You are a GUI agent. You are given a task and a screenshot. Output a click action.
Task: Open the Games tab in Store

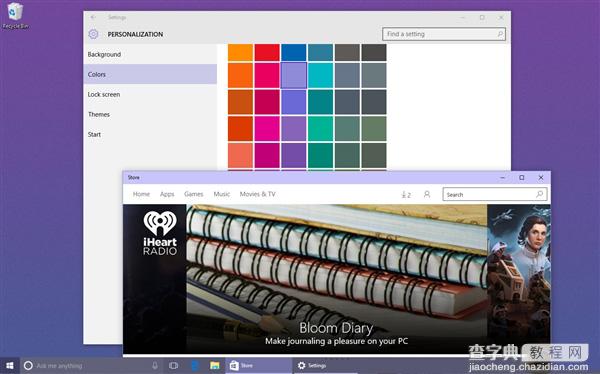(x=194, y=194)
